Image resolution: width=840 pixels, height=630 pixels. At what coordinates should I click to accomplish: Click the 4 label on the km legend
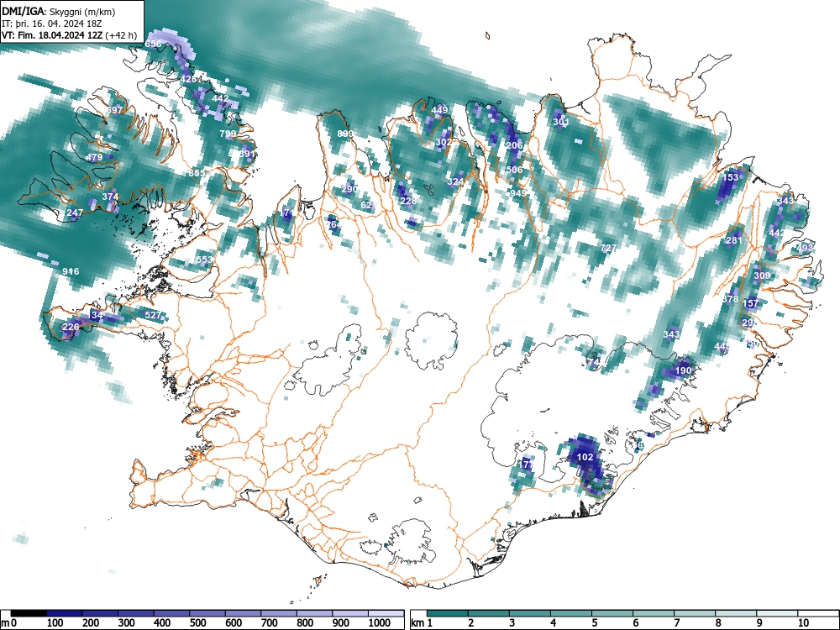553,623
